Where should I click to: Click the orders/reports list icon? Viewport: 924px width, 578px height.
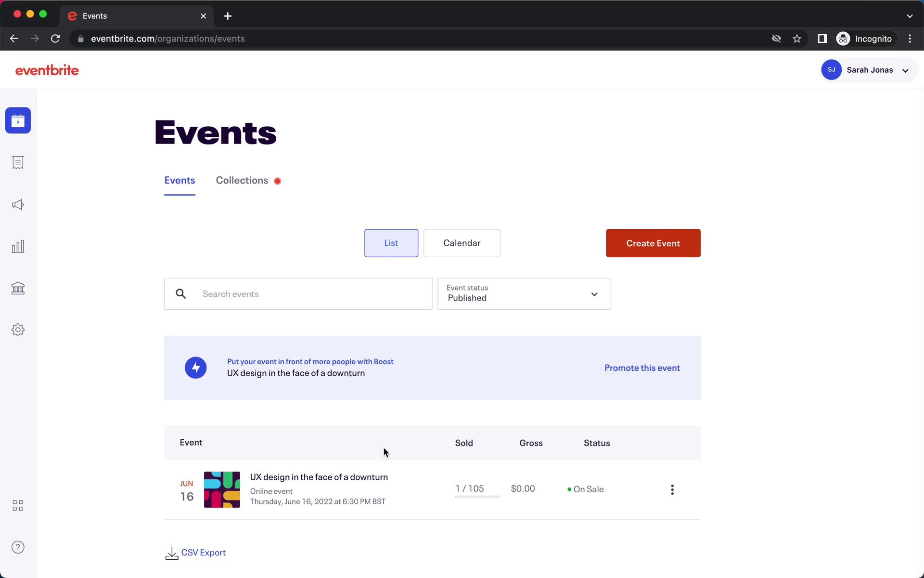18,162
